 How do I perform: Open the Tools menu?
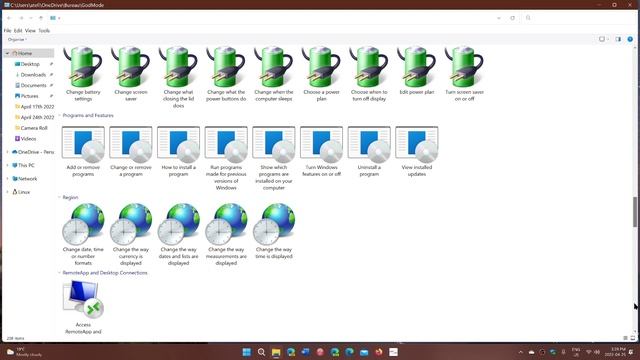pos(44,31)
